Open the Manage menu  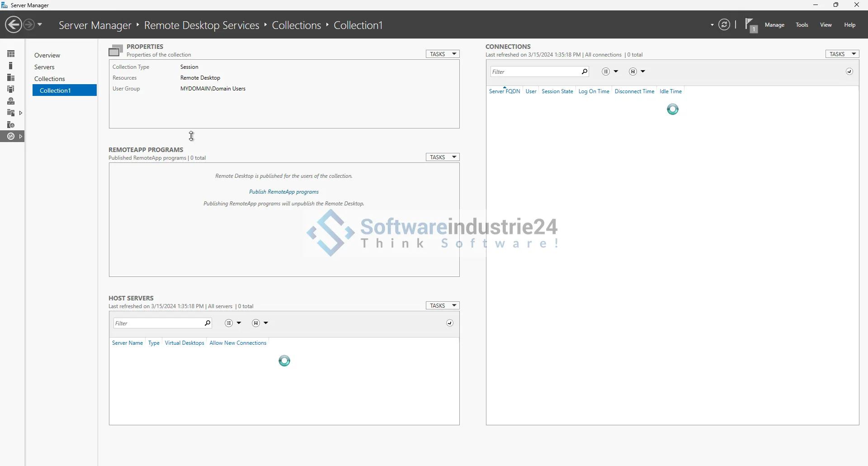pyautogui.click(x=774, y=25)
